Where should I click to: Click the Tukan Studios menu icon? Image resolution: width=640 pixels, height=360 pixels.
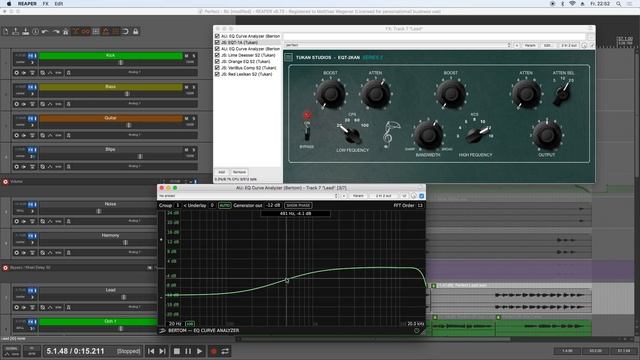[289, 58]
